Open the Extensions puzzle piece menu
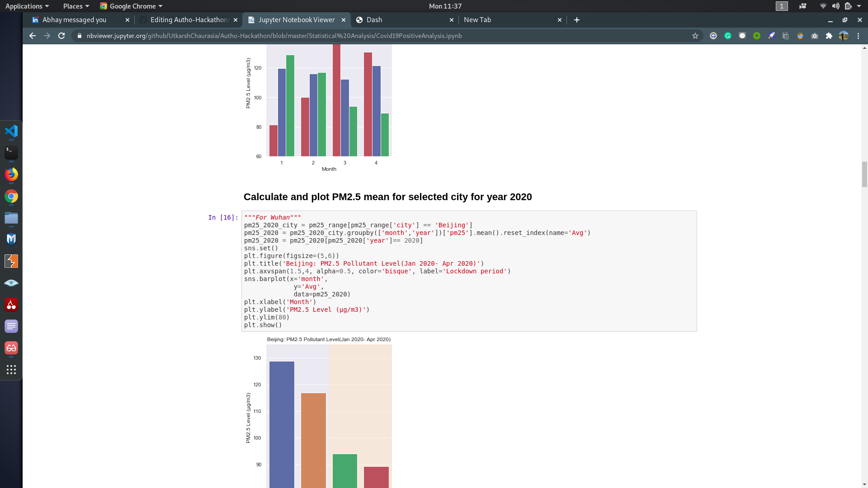The image size is (868, 488). point(829,36)
